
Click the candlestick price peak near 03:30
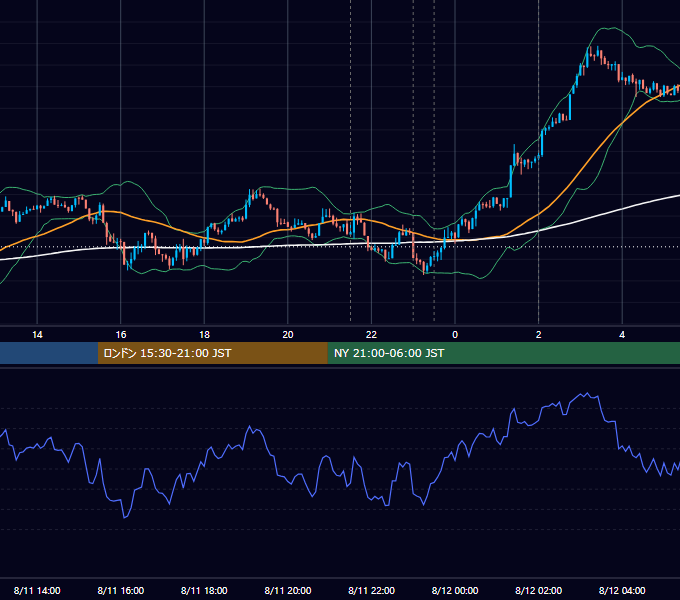(x=598, y=51)
